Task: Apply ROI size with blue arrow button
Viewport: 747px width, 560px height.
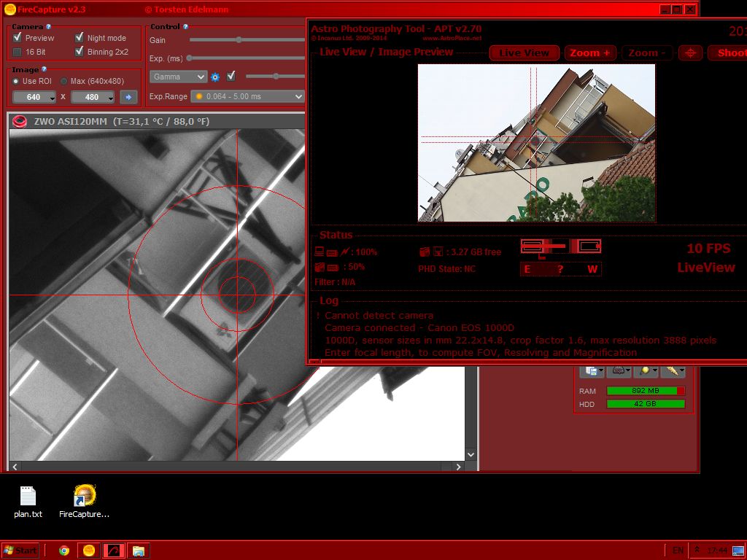Action: (128, 97)
